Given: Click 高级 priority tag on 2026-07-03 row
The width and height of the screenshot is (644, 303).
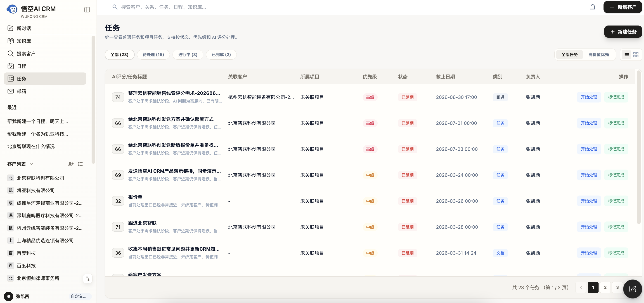Looking at the screenshot, I should [370, 149].
